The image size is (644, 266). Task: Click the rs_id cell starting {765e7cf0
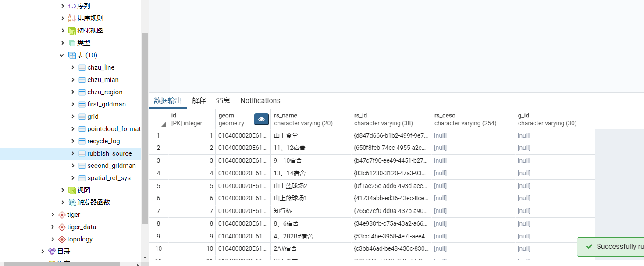pos(391,211)
